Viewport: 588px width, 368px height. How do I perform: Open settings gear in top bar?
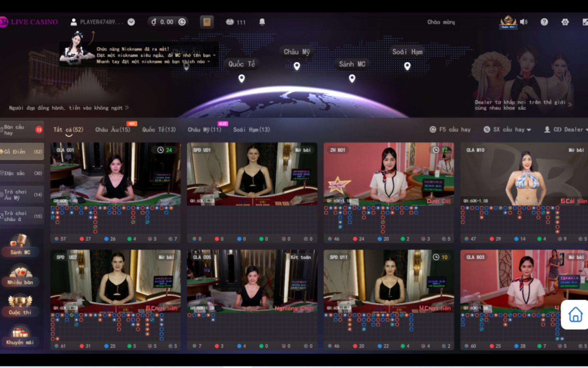(565, 22)
